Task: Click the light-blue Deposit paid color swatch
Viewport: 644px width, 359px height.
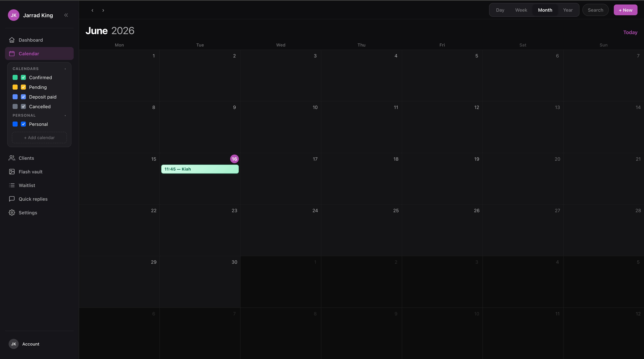Action: coord(15,97)
